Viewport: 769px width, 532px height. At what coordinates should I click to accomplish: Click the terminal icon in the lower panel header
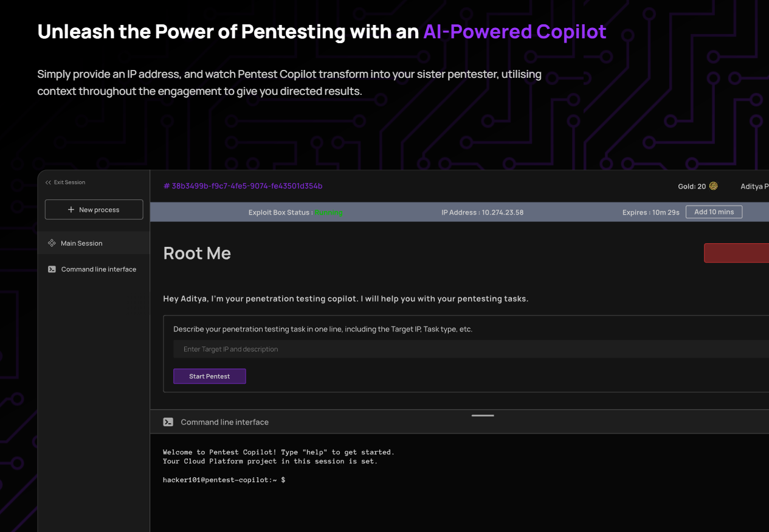[x=168, y=422]
